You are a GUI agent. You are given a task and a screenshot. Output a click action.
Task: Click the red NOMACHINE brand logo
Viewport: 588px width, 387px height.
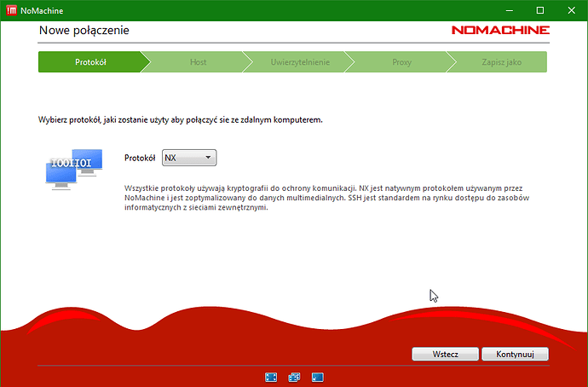(500, 31)
